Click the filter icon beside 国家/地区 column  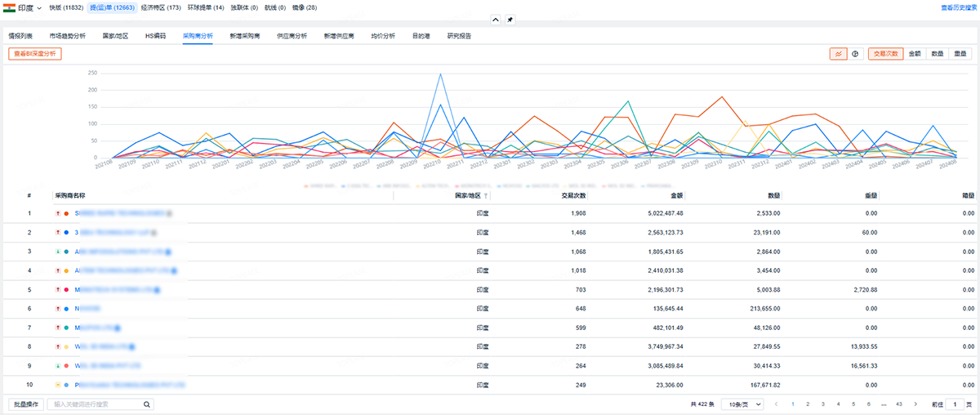[486, 196]
